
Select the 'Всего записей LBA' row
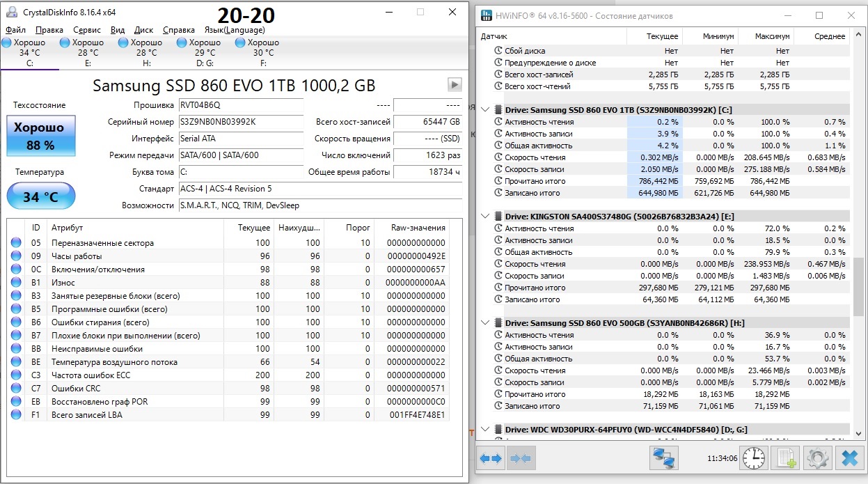[x=228, y=414]
